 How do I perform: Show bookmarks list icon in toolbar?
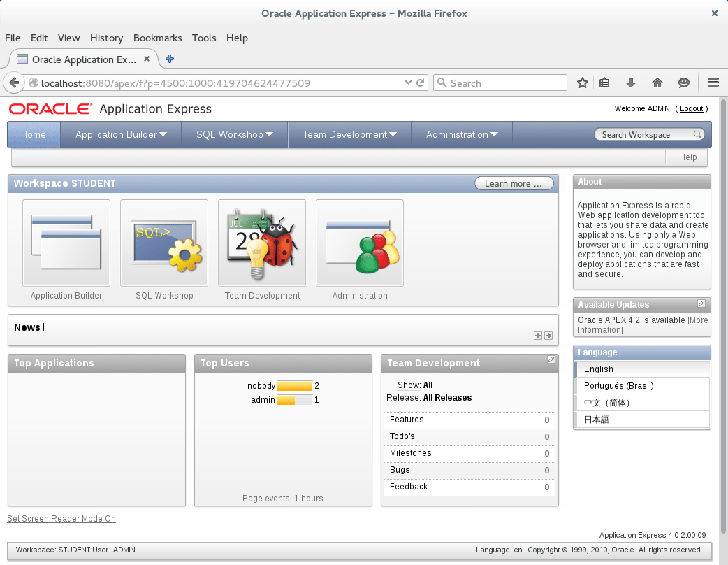[x=604, y=83]
